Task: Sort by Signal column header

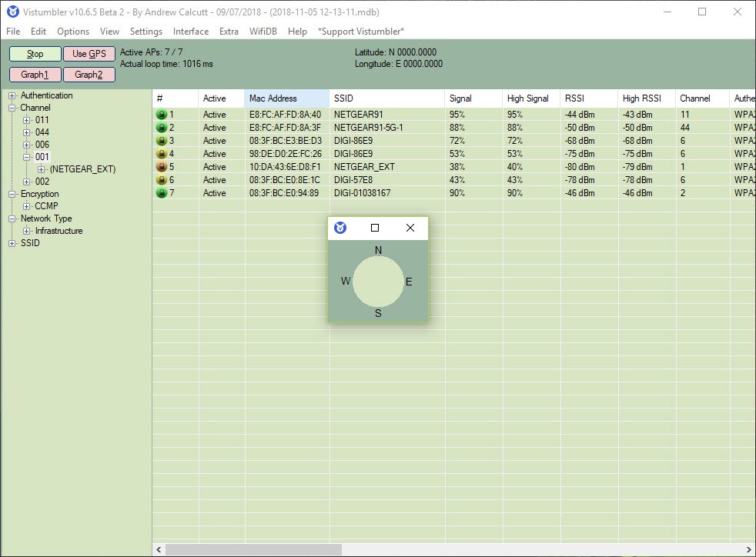Action: pos(473,98)
